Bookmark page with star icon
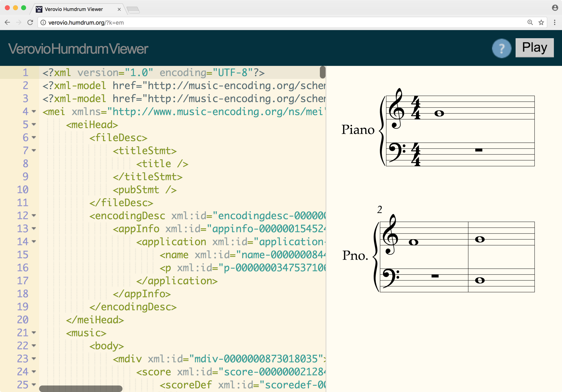Viewport: 562px width, 392px height. point(541,23)
